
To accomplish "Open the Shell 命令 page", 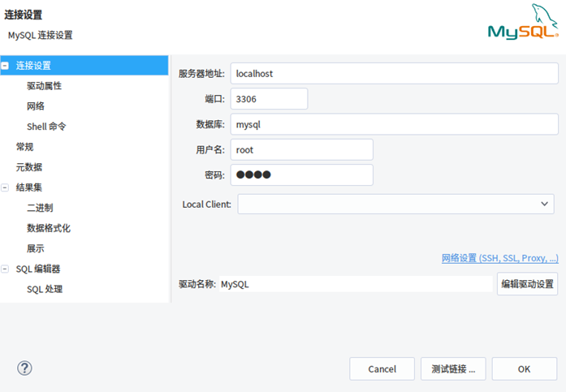I will click(x=46, y=127).
